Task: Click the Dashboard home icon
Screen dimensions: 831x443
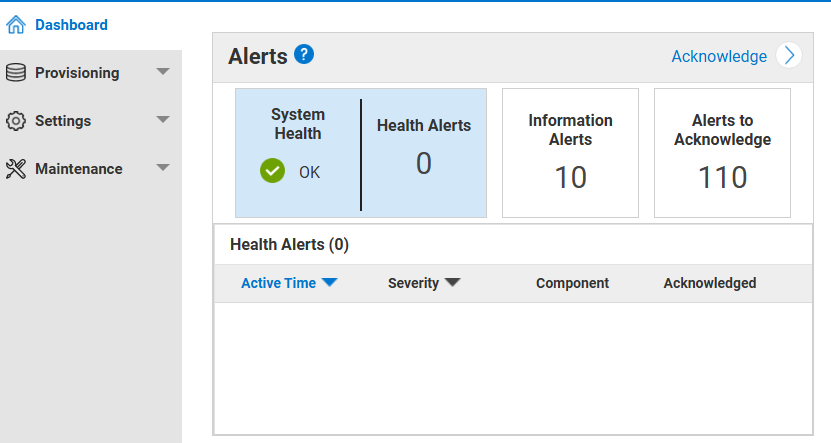Action: tap(16, 25)
